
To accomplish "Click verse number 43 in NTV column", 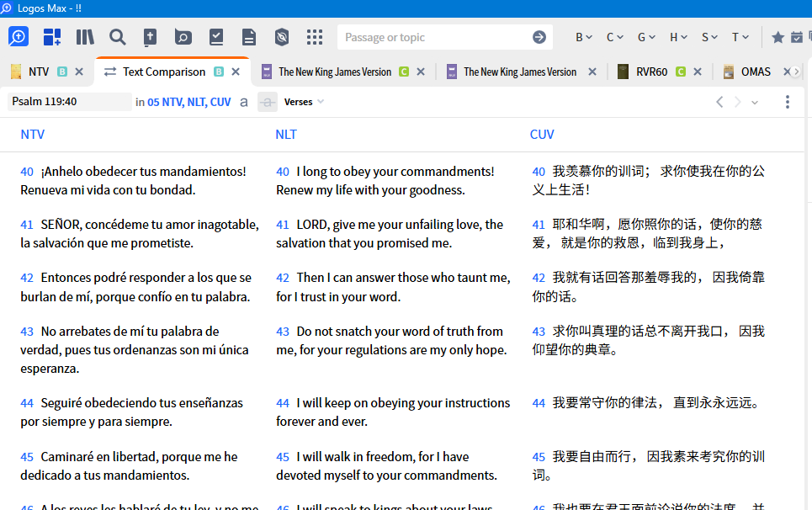I will [x=27, y=332].
